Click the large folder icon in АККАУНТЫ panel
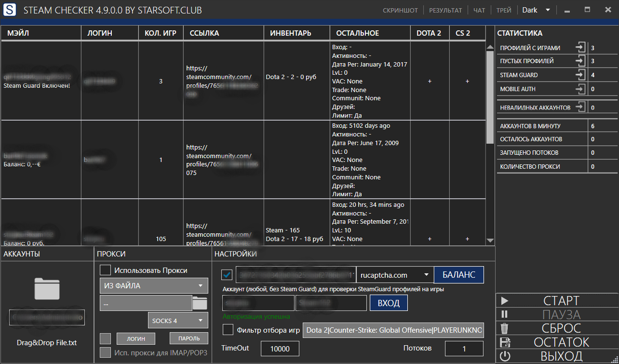 point(47,289)
